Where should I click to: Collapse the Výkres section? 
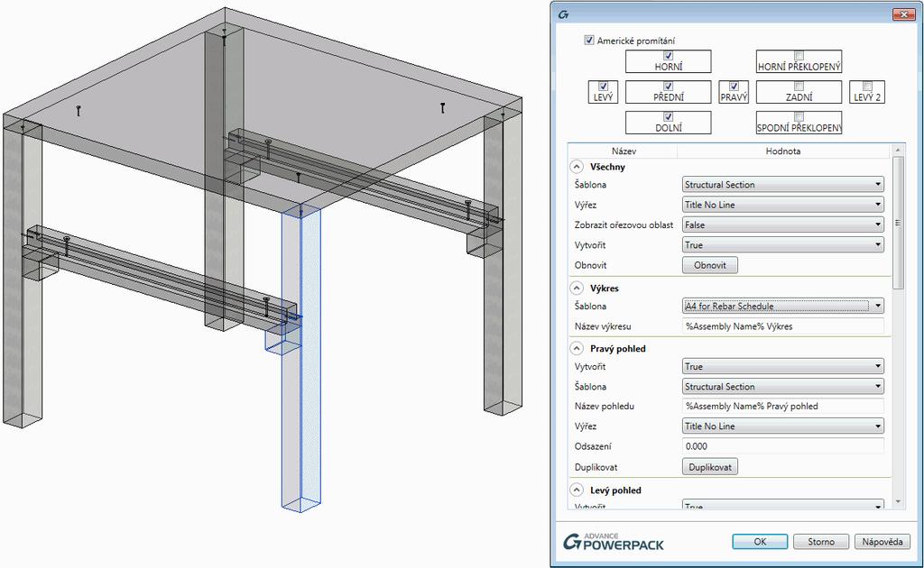pyautogui.click(x=577, y=289)
